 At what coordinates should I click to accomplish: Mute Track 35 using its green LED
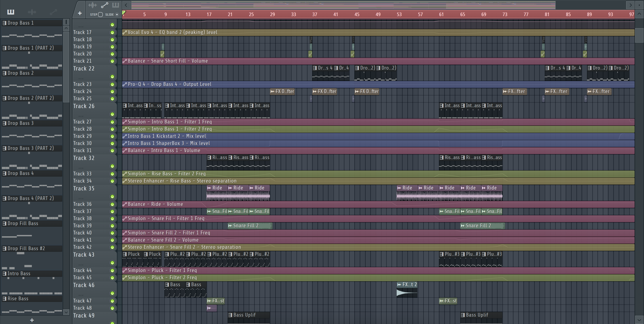(x=112, y=197)
